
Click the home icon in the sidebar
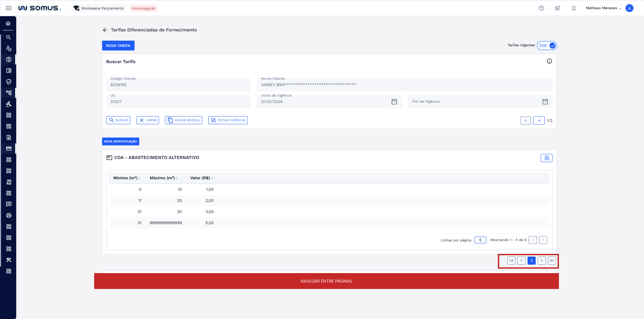[8, 23]
